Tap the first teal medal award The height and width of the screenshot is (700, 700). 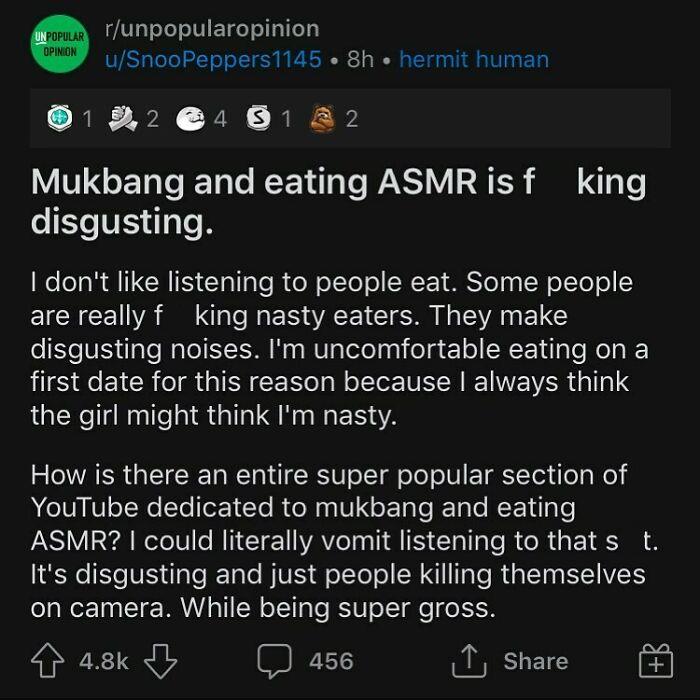60,119
